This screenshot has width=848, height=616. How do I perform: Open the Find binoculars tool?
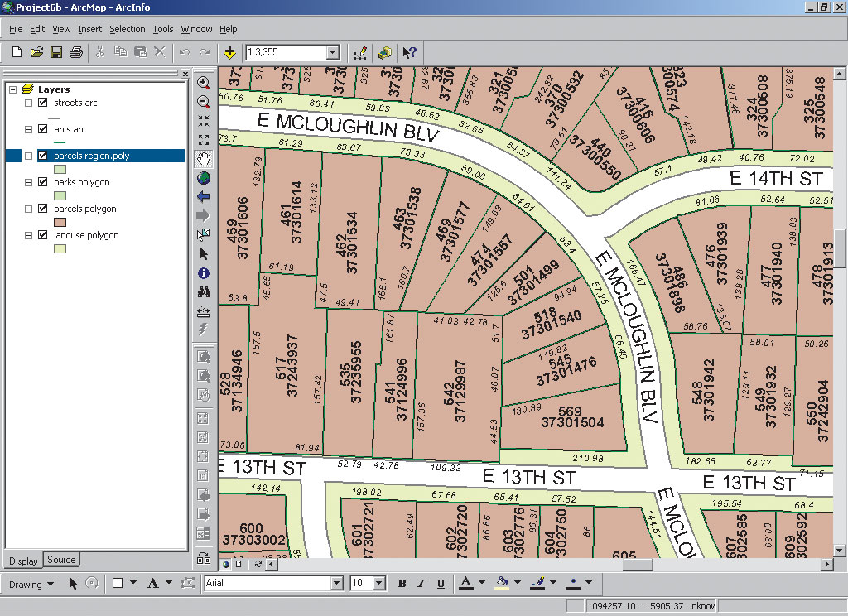pyautogui.click(x=204, y=291)
